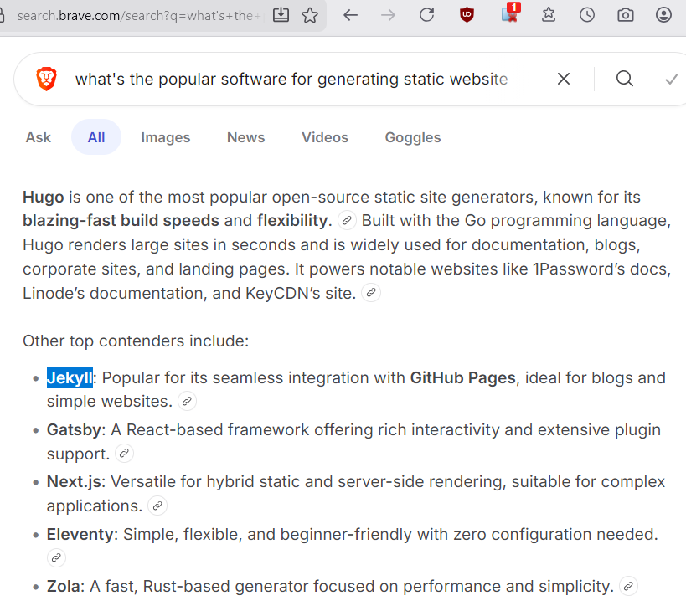686x616 pixels.
Task: Open the Goggles tab
Action: click(413, 137)
